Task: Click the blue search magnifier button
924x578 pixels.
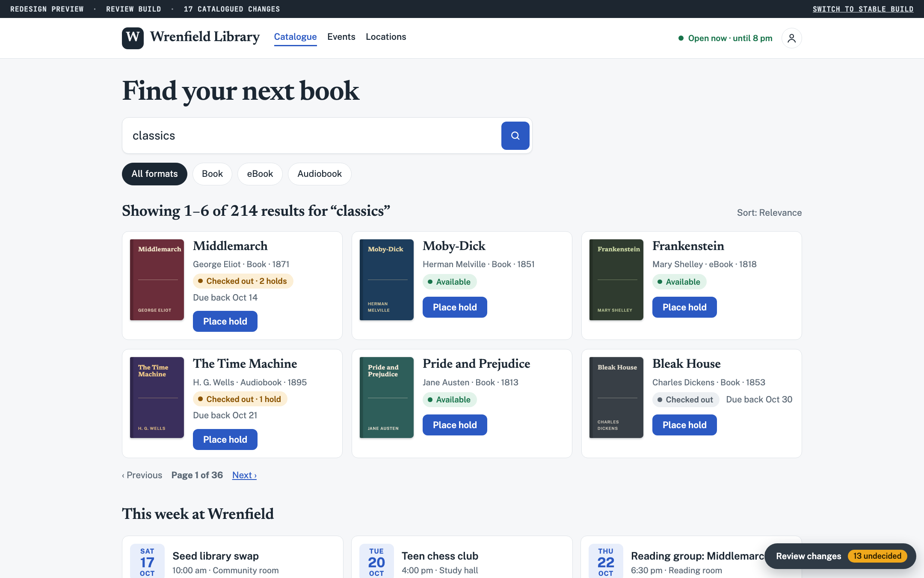Action: click(x=515, y=136)
